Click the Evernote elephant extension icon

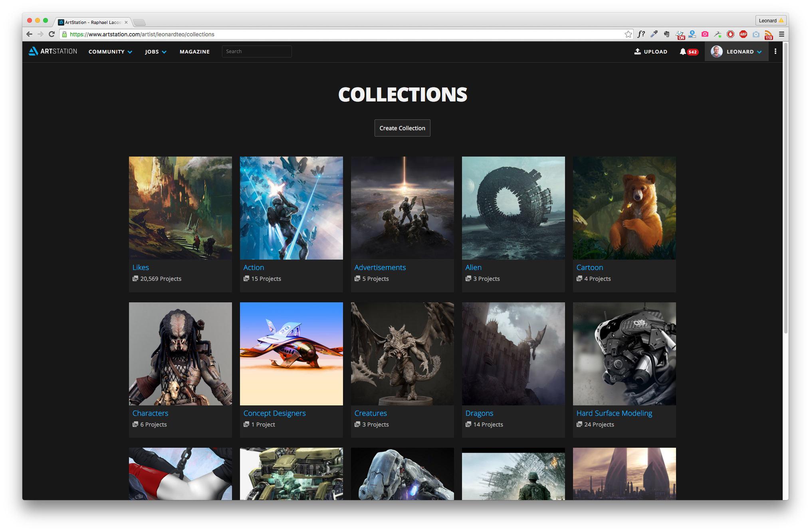pos(666,34)
